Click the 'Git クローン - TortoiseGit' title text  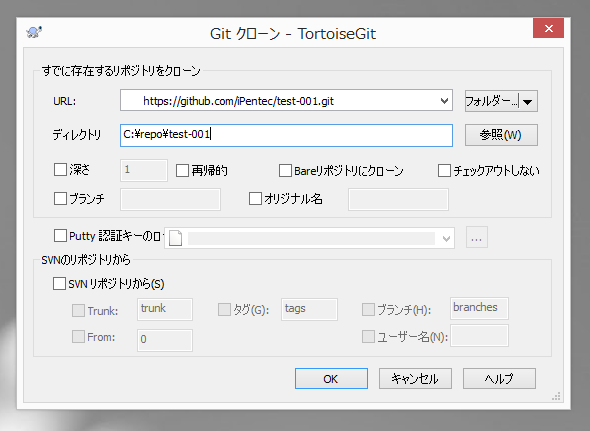(x=293, y=34)
